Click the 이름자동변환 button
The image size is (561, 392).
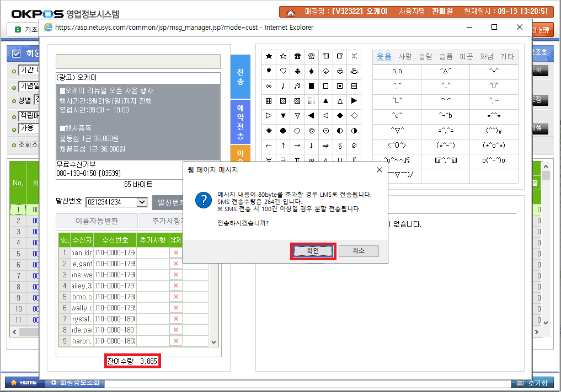point(97,221)
